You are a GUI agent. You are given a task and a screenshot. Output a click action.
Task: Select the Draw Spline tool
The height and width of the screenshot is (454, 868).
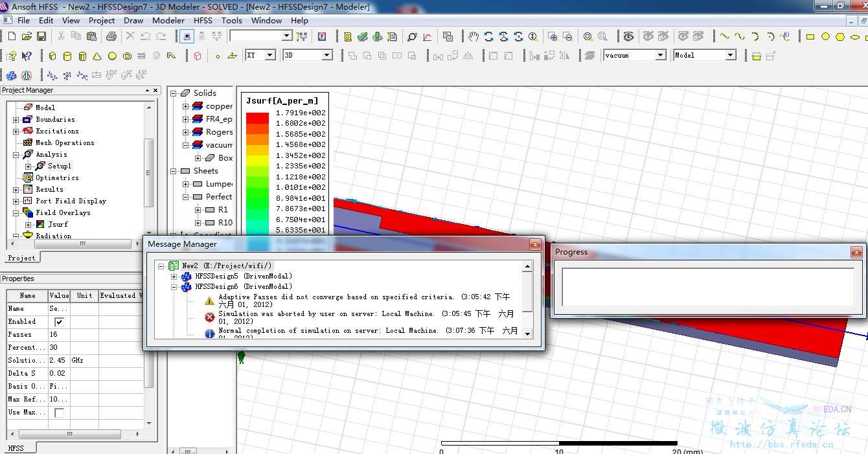(x=740, y=36)
